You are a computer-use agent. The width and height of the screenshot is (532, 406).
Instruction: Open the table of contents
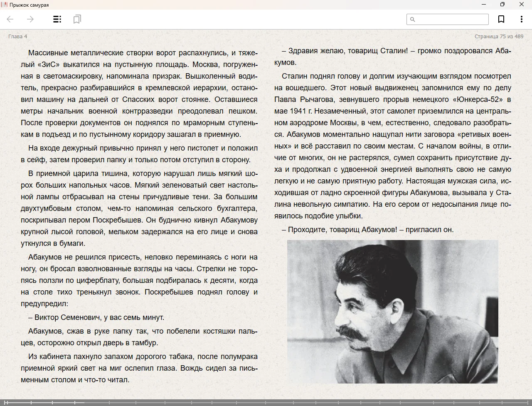(x=57, y=19)
